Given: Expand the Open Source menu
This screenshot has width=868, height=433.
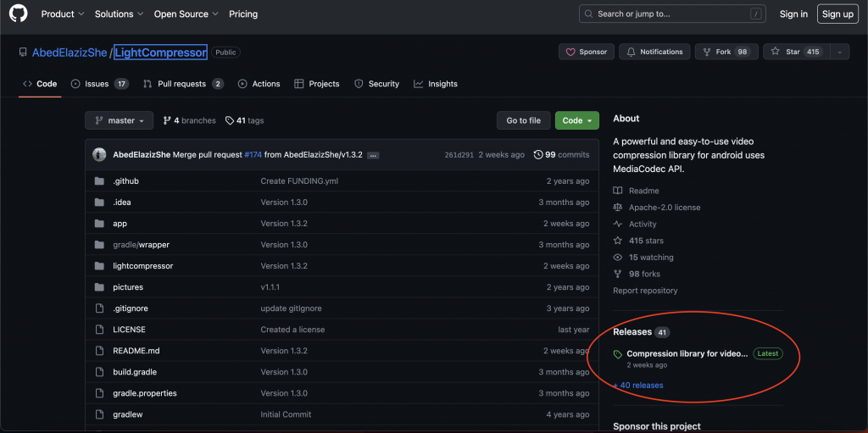Looking at the screenshot, I should [x=186, y=14].
